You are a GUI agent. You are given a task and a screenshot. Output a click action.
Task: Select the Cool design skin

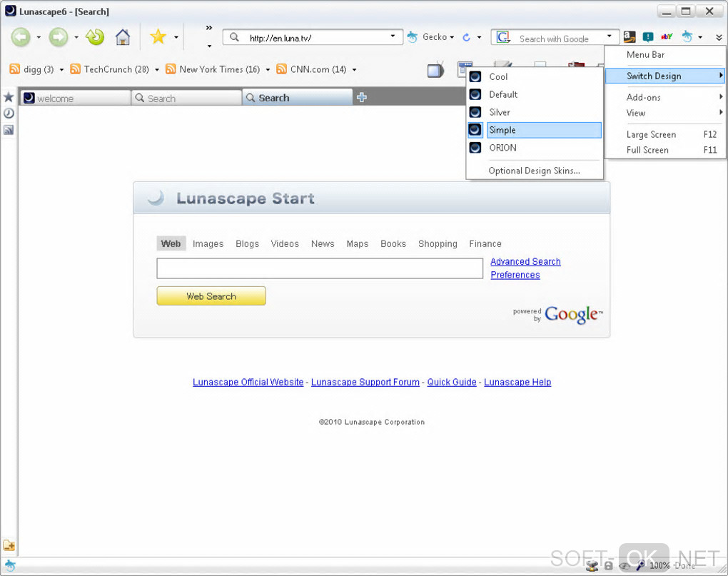point(535,77)
